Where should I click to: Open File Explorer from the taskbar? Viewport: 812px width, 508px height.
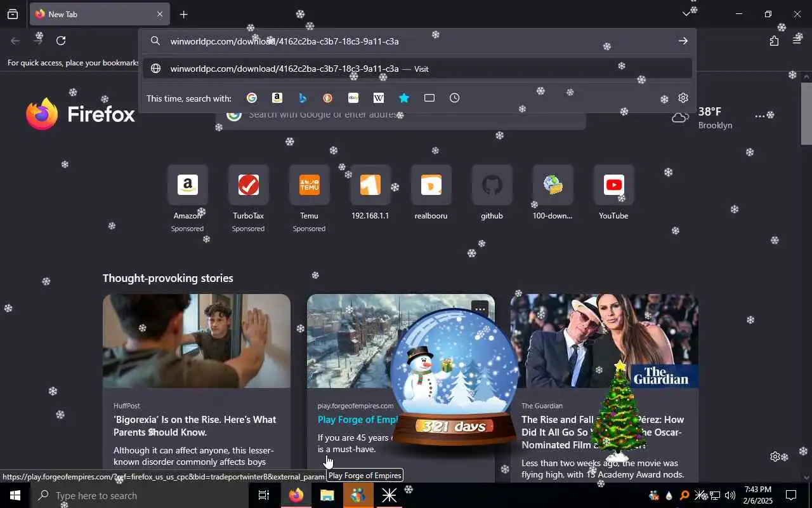pos(327,495)
